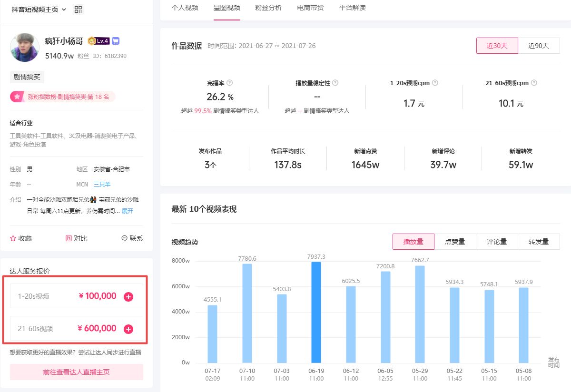Switch time range to 近90天
The width and height of the screenshot is (571, 392).
click(539, 46)
